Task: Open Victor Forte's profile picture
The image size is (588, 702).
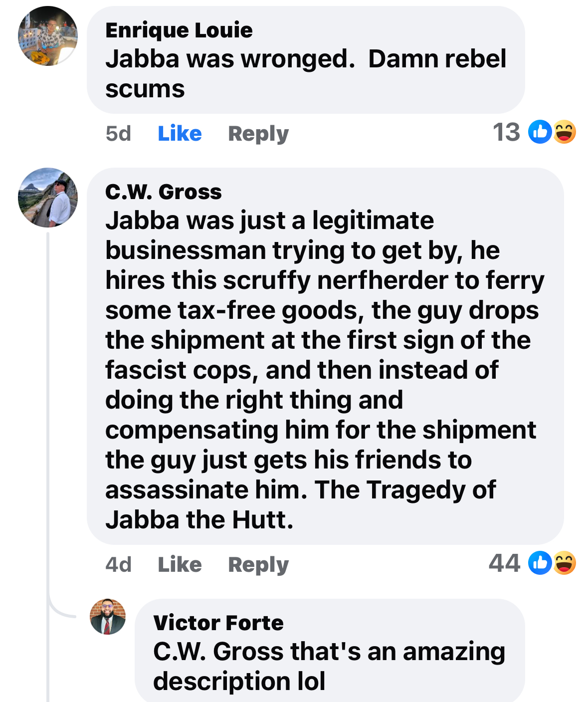Action: pos(108,617)
